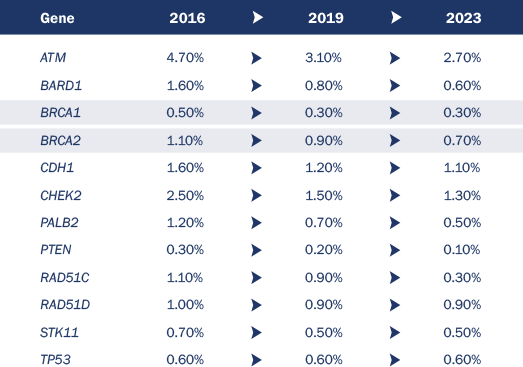Click the RAD51D gene name
Viewport: 523px width, 367px height.
pyautogui.click(x=65, y=305)
